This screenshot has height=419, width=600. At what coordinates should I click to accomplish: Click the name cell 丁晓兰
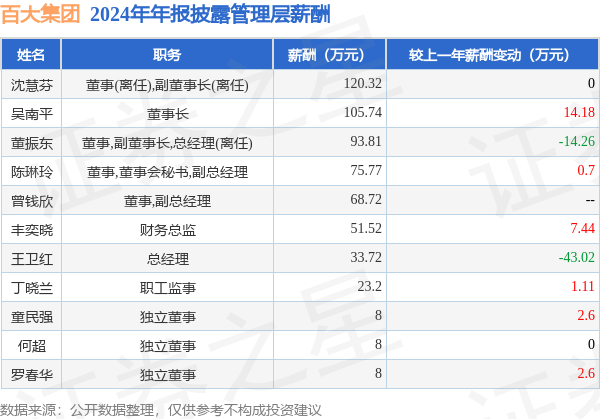(x=32, y=288)
